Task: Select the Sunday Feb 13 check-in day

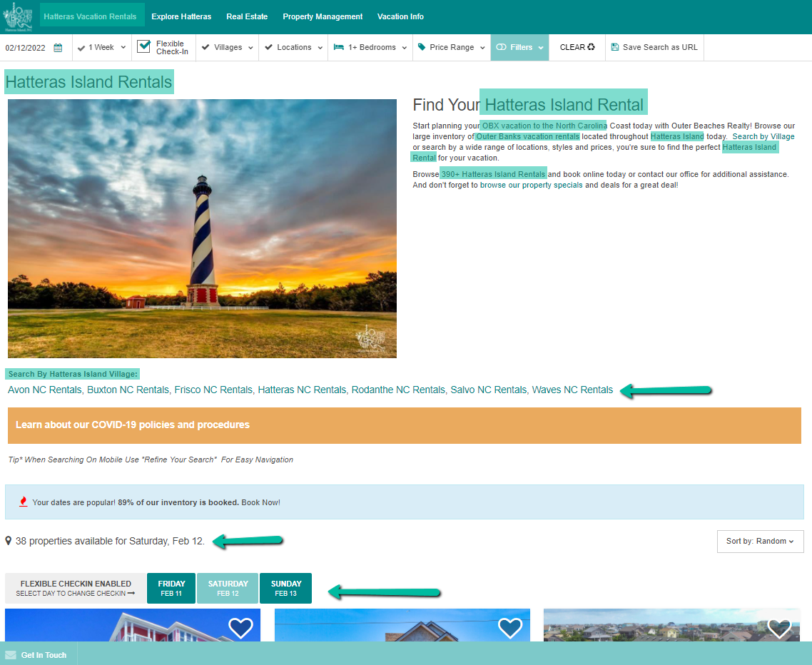Action: coord(285,588)
